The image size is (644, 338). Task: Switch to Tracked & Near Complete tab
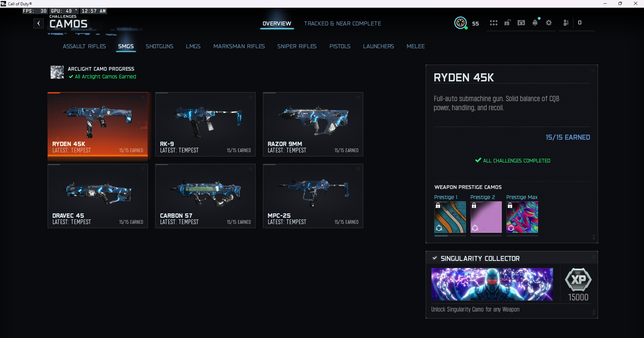[x=342, y=23]
